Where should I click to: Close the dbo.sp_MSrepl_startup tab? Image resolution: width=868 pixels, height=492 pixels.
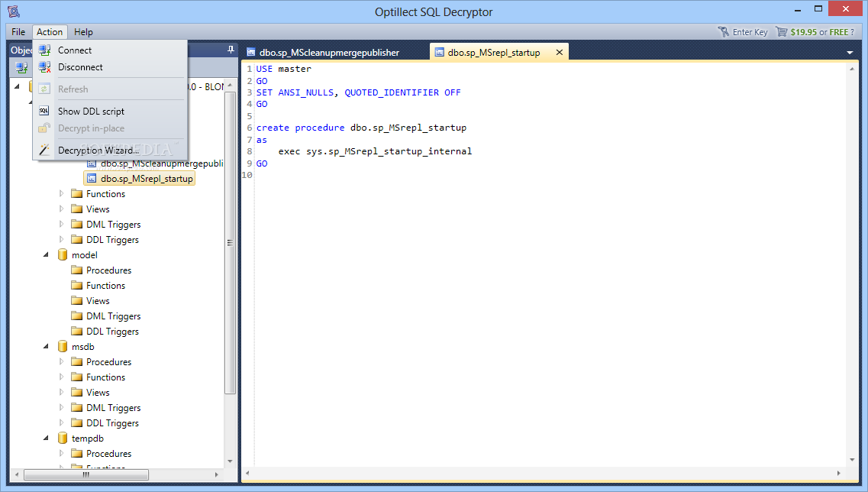(559, 52)
